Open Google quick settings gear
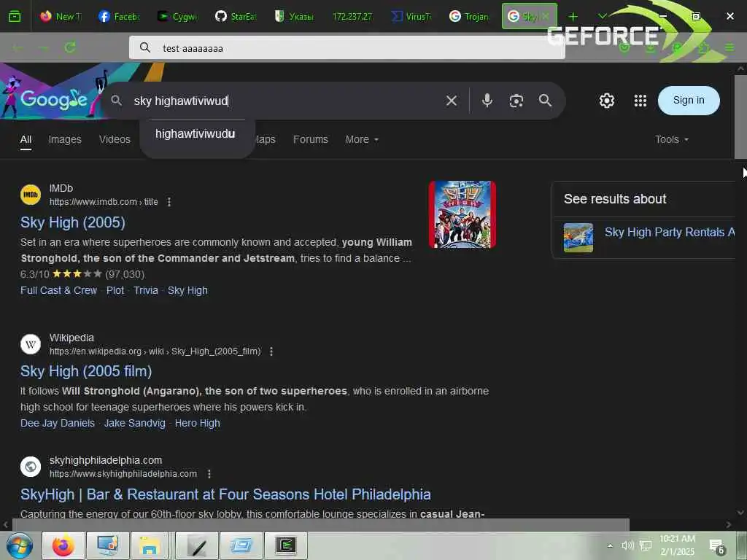The width and height of the screenshot is (747, 560). pos(606,101)
